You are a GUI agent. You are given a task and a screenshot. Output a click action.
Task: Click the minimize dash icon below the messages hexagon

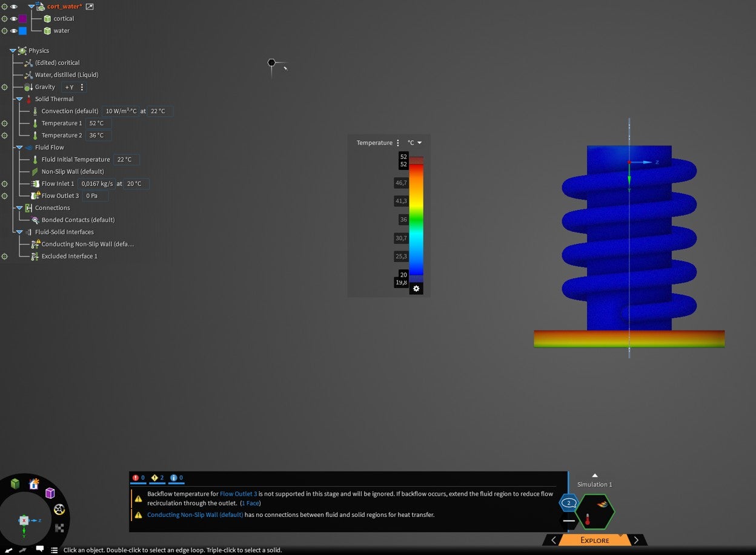(x=569, y=521)
